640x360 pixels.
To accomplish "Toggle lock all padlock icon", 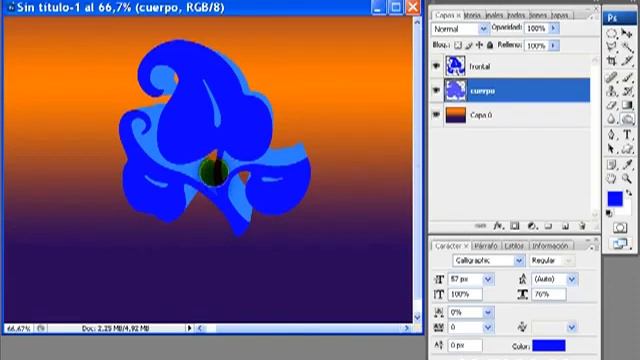I will click(x=490, y=45).
